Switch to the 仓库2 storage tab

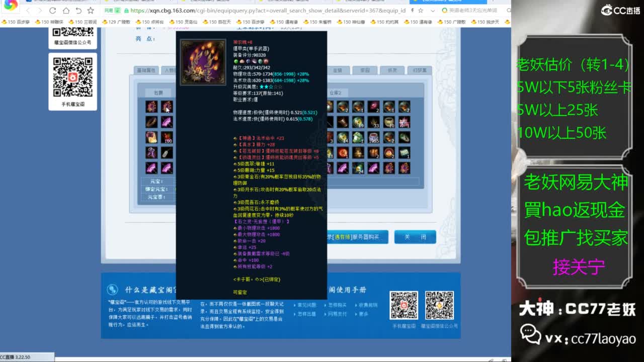point(335,93)
